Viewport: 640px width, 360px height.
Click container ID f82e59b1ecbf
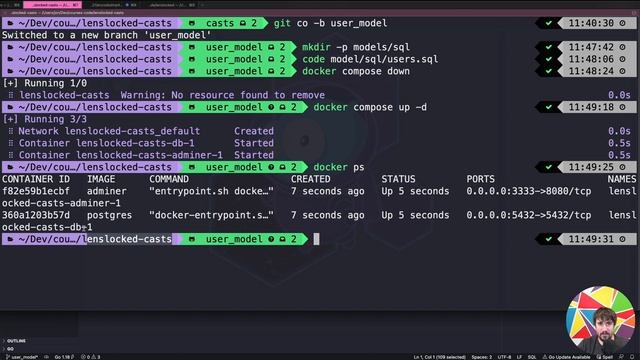tap(36, 191)
